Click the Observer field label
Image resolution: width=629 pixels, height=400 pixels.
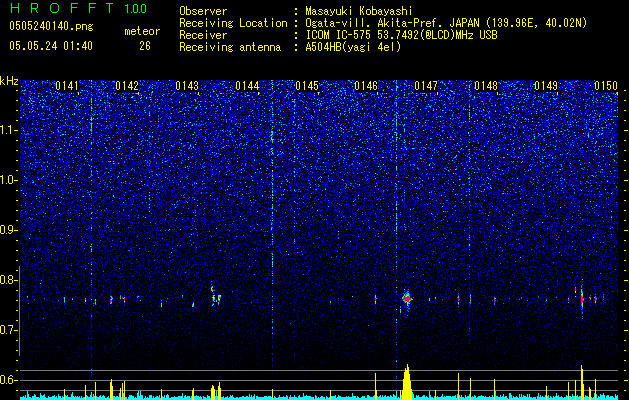(203, 11)
